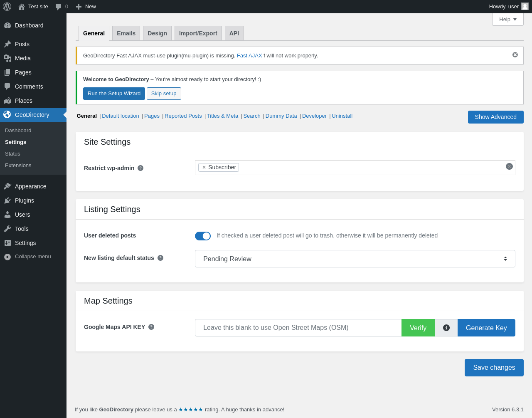
Task: Click the Places map icon
Action: [x=7, y=101]
